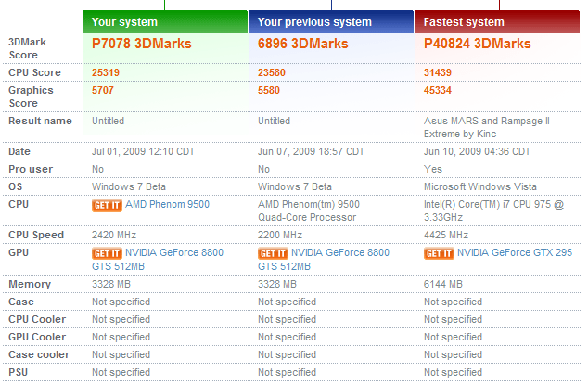
Task: Open previous system's GeForce 8800 GTS 512MB link
Action: click(x=324, y=259)
